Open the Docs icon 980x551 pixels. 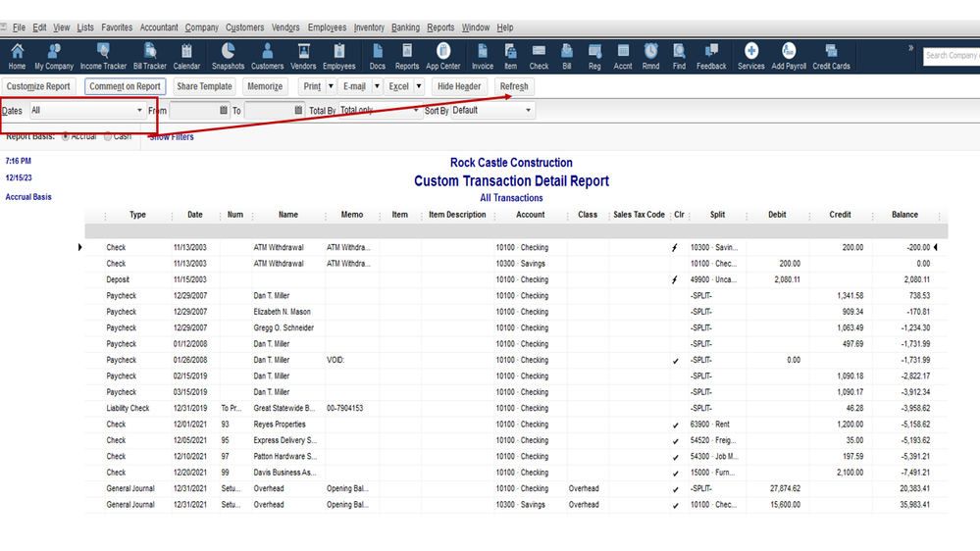378,56
